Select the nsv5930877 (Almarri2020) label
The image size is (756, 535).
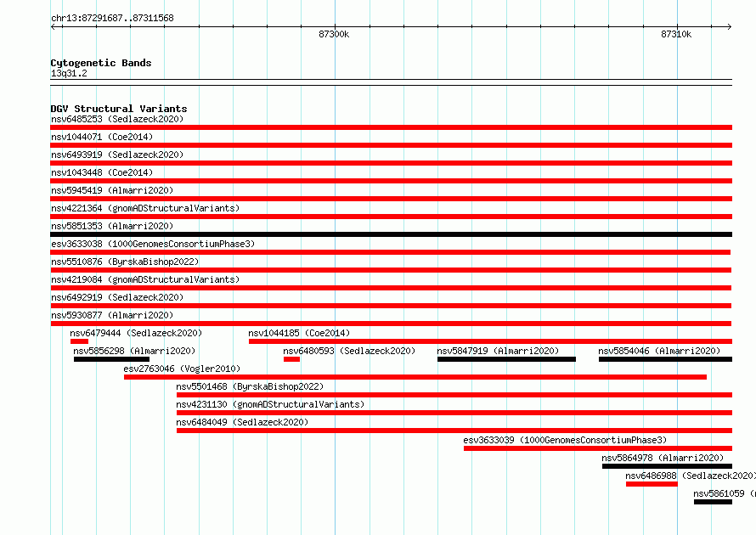[x=112, y=315]
